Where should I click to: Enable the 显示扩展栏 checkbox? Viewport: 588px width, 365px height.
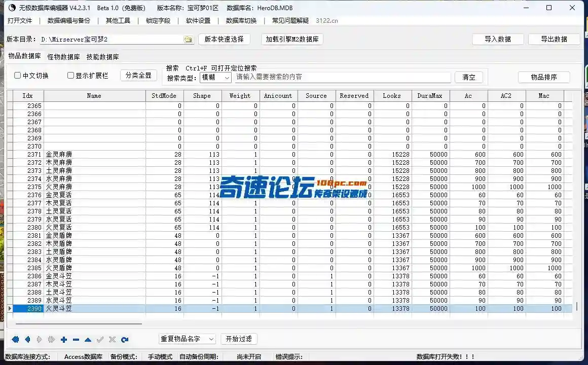pyautogui.click(x=70, y=76)
